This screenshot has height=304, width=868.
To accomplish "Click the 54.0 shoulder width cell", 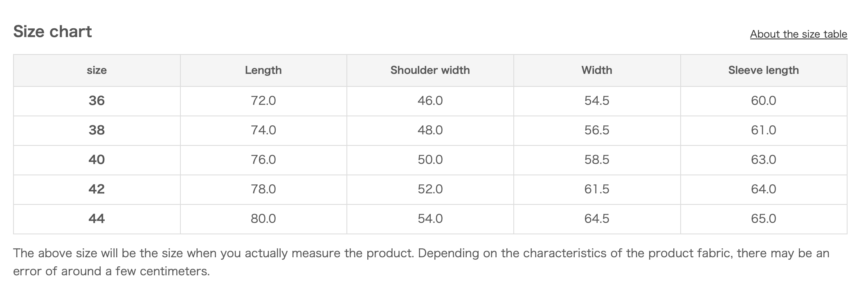I will pyautogui.click(x=430, y=218).
